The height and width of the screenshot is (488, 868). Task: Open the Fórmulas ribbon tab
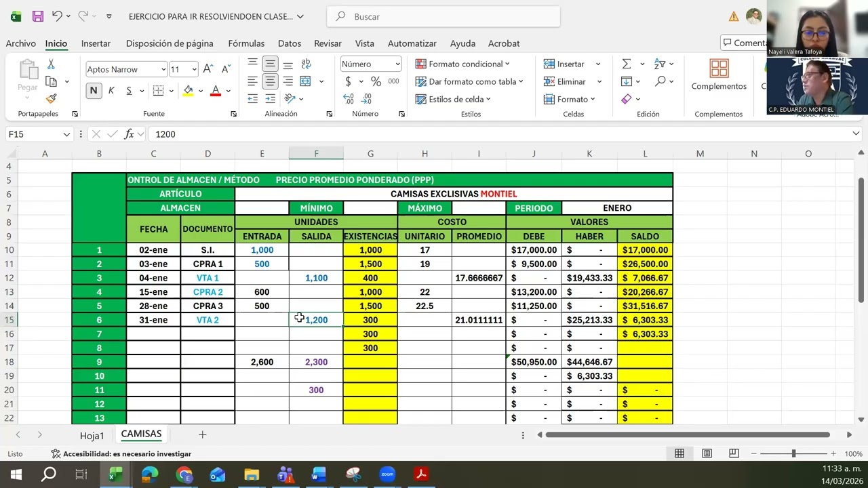(x=246, y=43)
